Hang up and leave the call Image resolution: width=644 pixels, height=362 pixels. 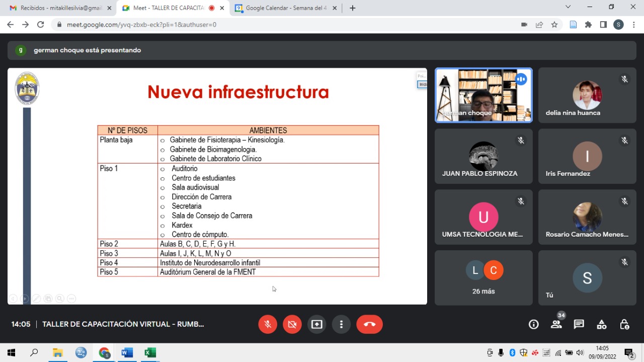click(369, 324)
